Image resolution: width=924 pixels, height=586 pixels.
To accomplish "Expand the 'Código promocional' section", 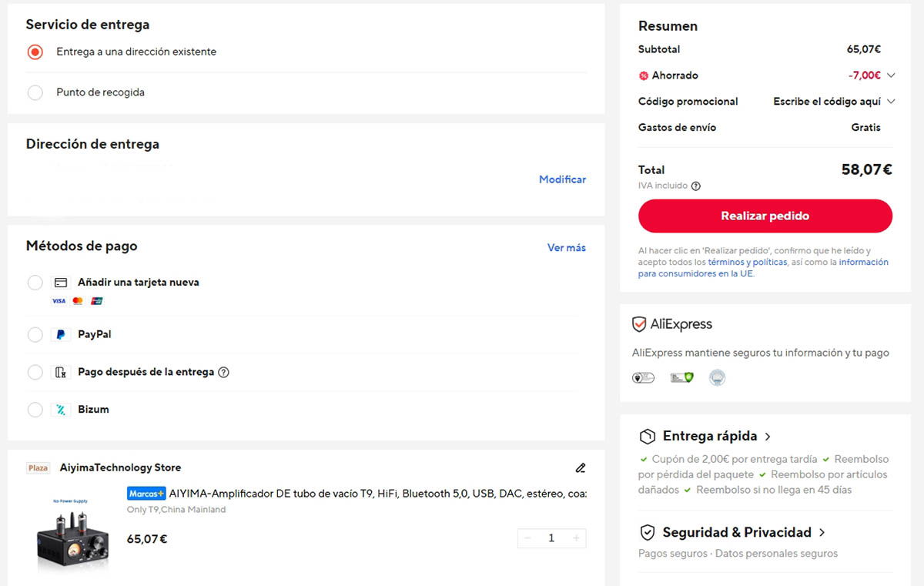I will point(892,101).
